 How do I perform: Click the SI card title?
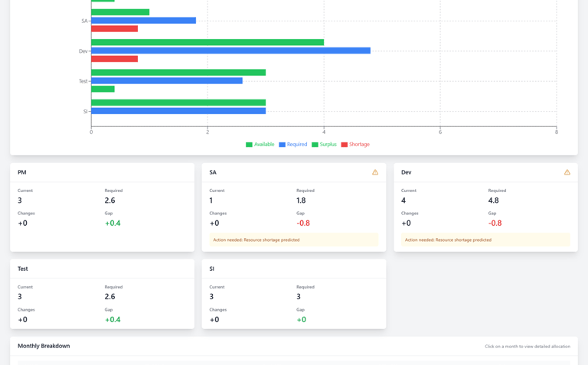coord(211,269)
